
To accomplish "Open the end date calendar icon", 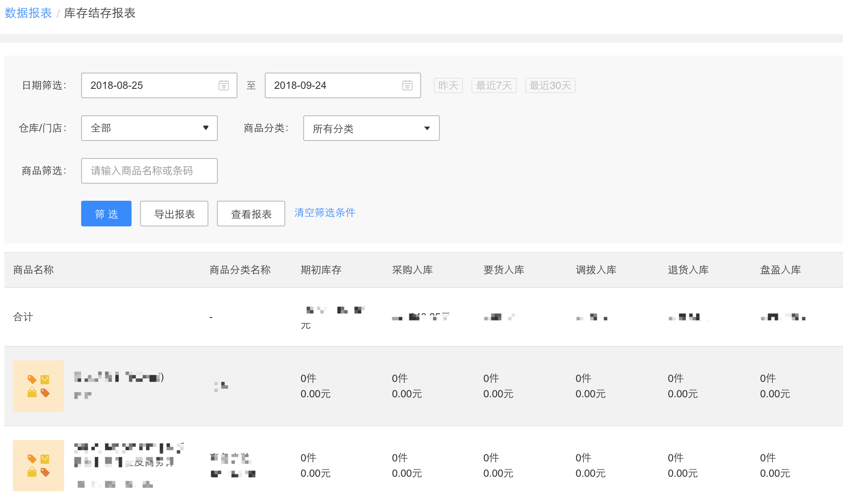I will [407, 85].
